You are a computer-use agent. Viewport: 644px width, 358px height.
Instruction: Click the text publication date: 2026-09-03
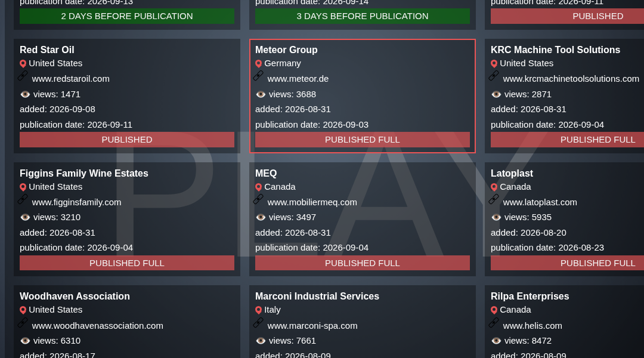pyautogui.click(x=312, y=125)
